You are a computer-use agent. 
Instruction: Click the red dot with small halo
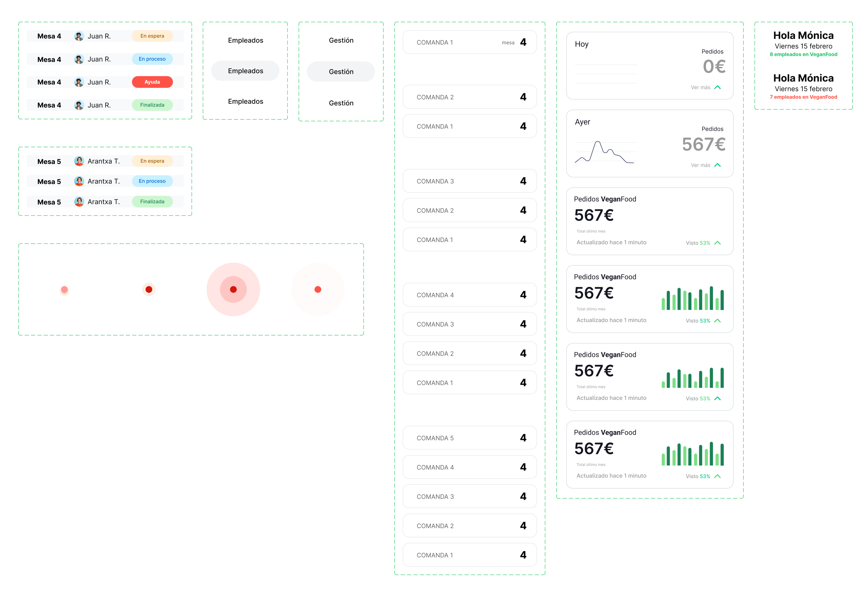pos(149,289)
